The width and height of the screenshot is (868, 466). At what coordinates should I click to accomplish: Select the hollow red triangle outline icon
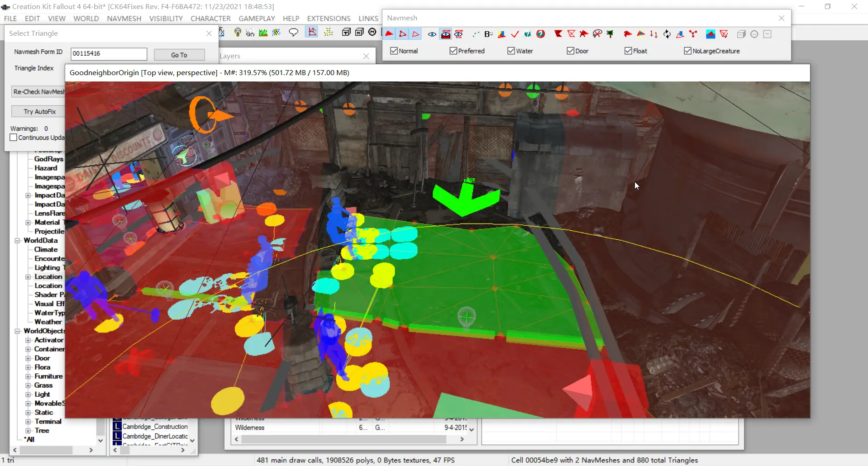pyautogui.click(x=415, y=34)
